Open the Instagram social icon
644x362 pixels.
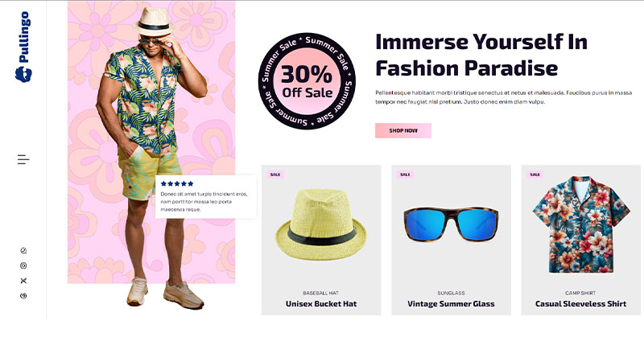(23, 265)
